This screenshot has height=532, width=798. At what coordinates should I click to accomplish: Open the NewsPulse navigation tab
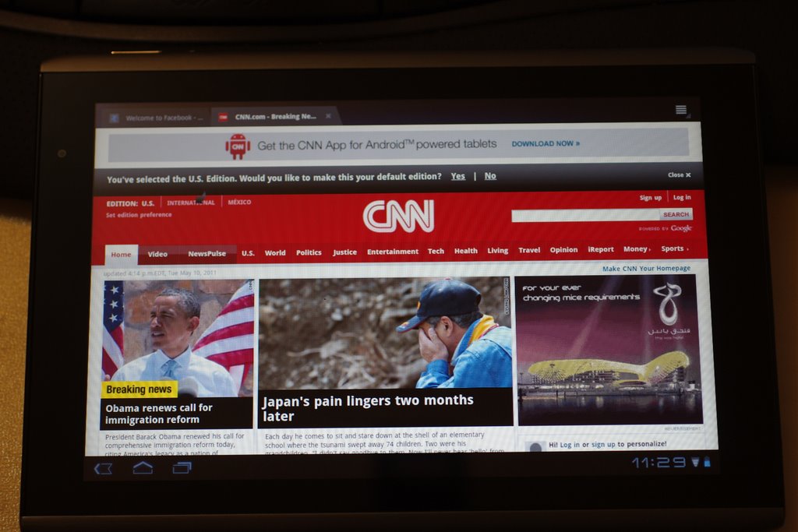(x=207, y=253)
